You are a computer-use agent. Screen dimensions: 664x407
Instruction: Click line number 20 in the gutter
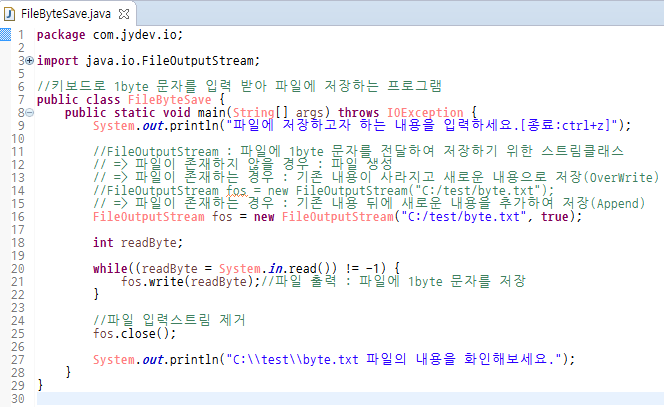point(16,268)
